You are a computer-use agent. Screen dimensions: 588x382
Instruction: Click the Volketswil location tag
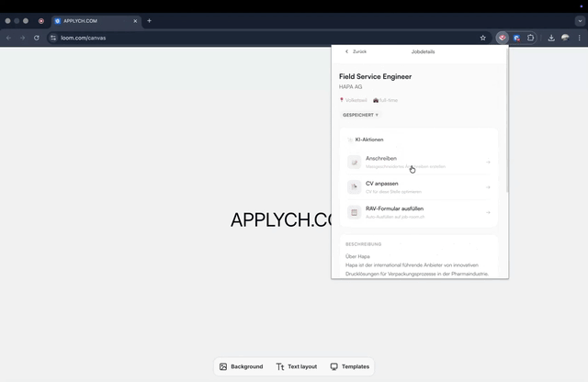[353, 100]
